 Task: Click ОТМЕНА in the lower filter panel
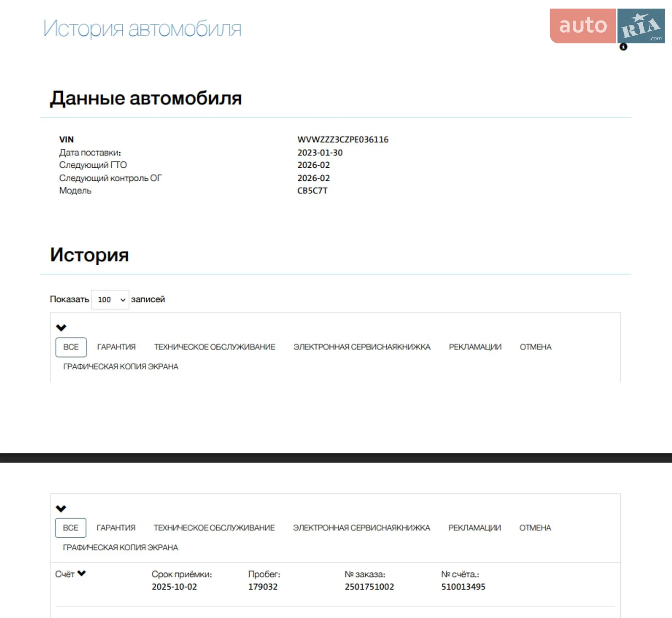[535, 528]
